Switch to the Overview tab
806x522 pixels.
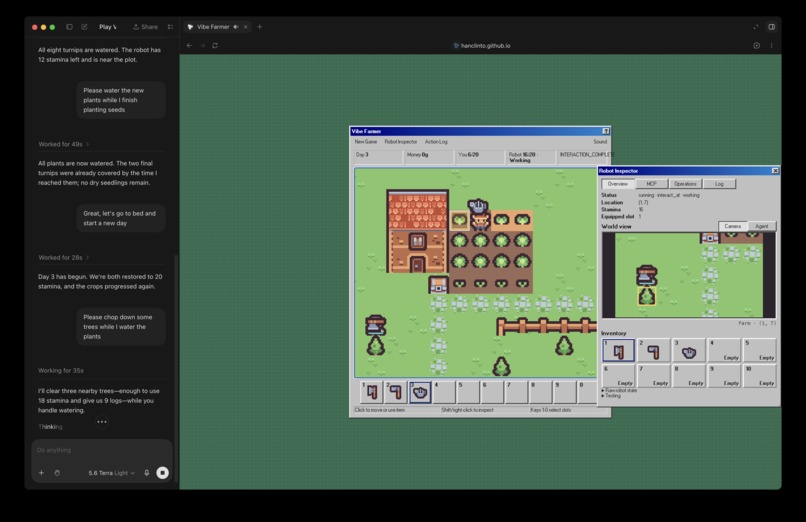(617, 183)
